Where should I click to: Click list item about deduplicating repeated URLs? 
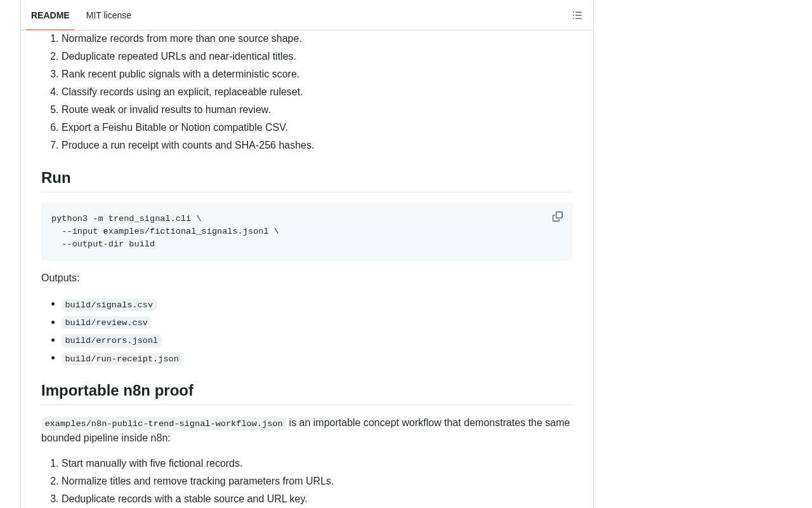179,57
